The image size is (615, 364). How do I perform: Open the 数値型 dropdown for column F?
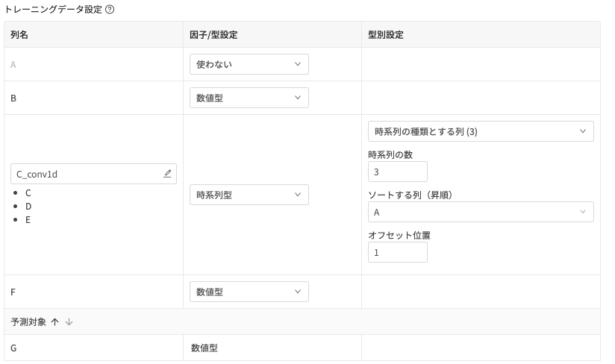[x=249, y=292]
